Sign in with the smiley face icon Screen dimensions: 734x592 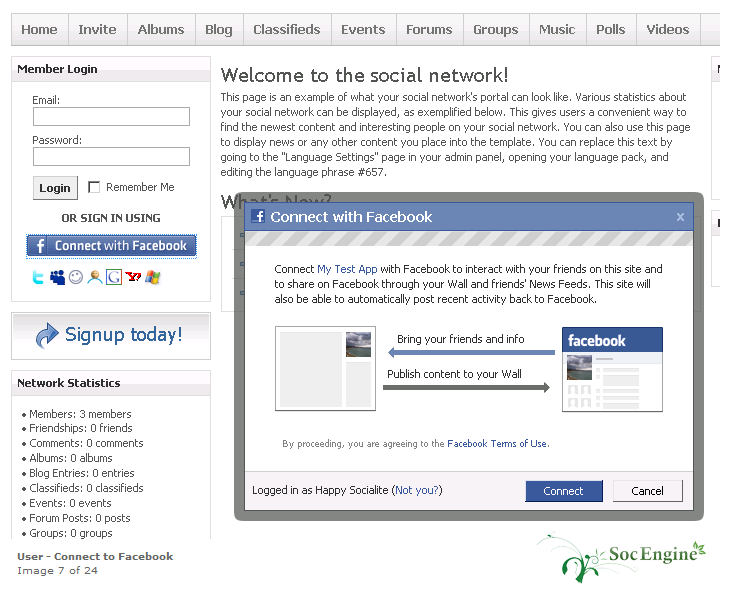[x=76, y=278]
